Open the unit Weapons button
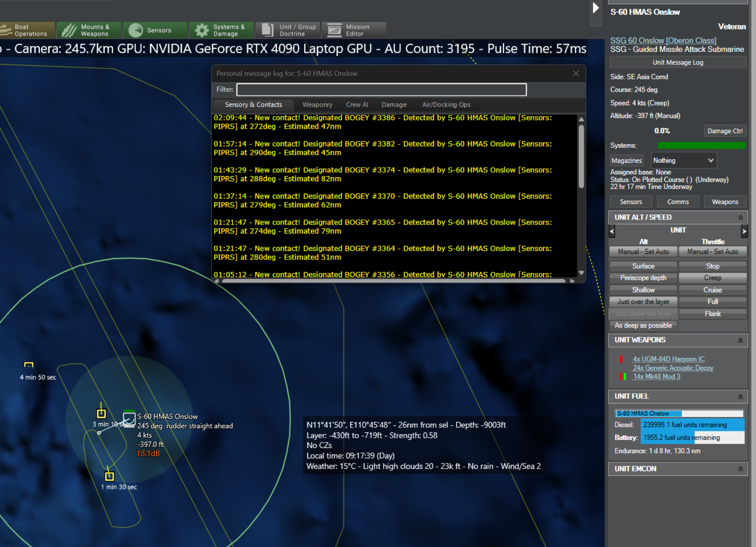 click(725, 202)
